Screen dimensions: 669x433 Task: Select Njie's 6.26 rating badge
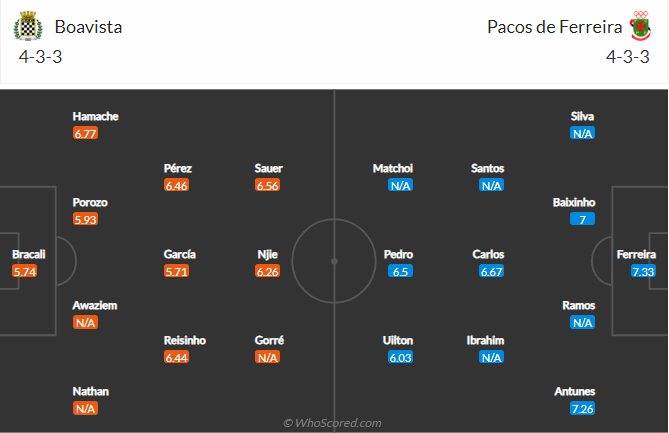click(x=268, y=271)
